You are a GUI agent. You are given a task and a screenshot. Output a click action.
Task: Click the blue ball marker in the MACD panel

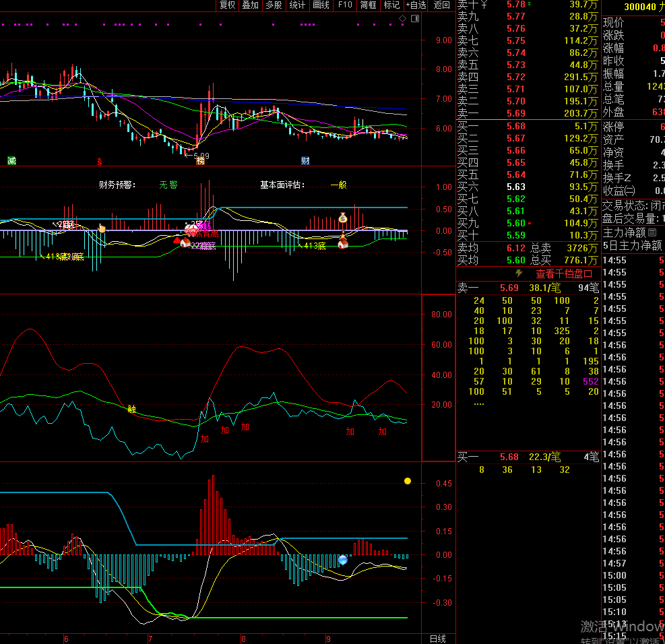[343, 560]
